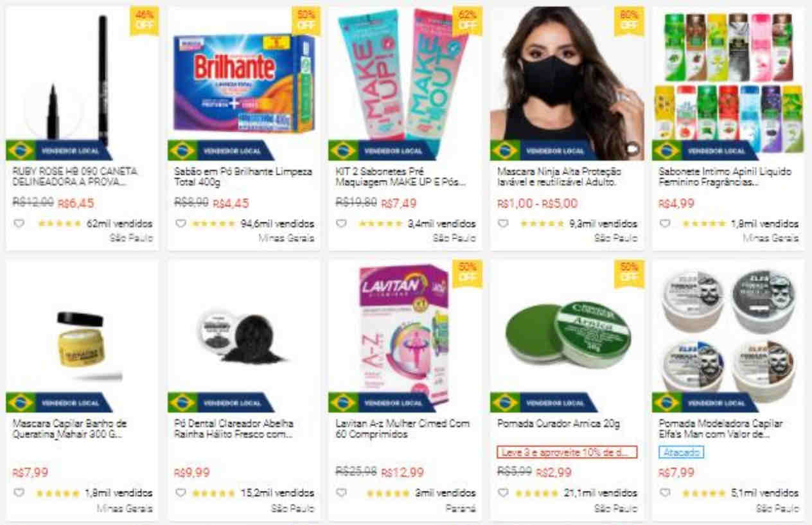Add Pó Dental Clareador to favorites heart
The height and width of the screenshot is (525, 812).
(181, 493)
